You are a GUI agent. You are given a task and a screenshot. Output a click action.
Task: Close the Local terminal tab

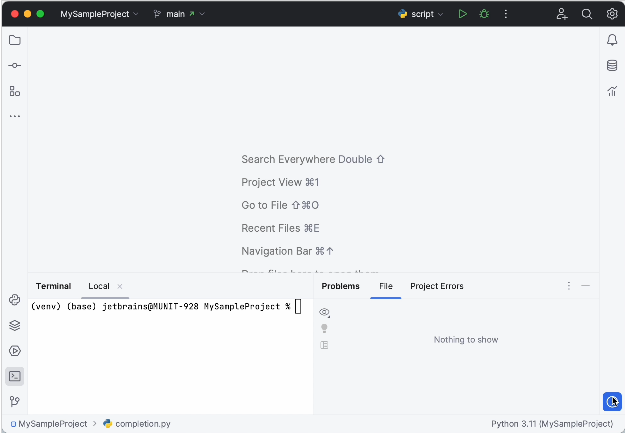pyautogui.click(x=120, y=286)
